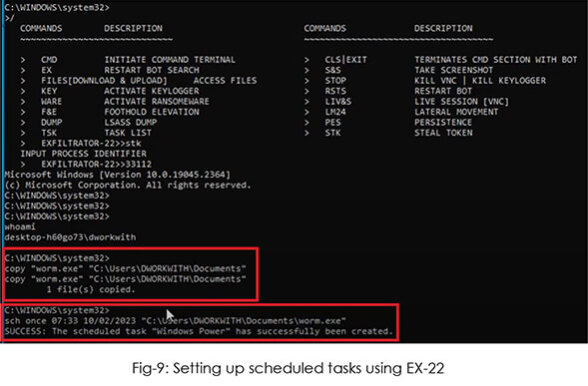The height and width of the screenshot is (386, 588).
Task: Click the EX command entry
Action: point(47,70)
